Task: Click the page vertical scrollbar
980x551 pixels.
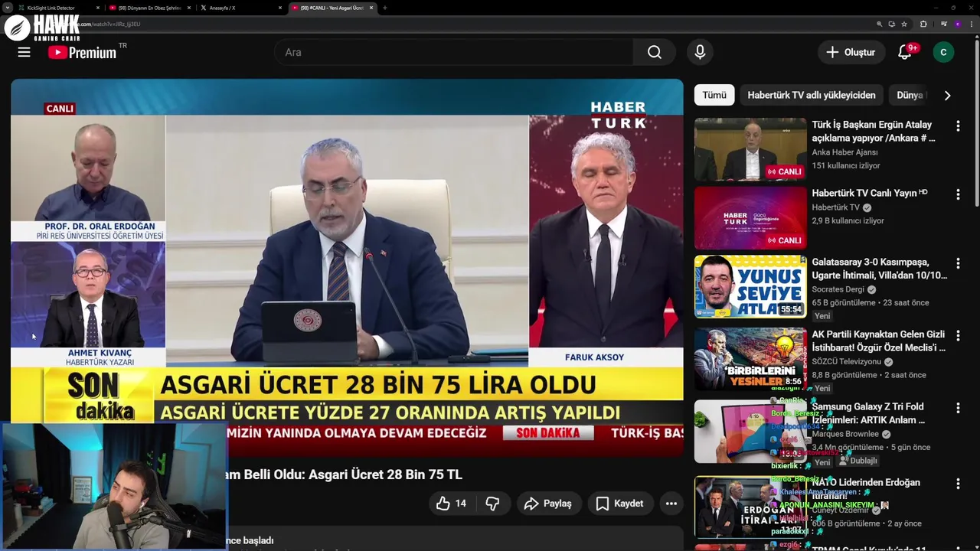Action: click(975, 122)
